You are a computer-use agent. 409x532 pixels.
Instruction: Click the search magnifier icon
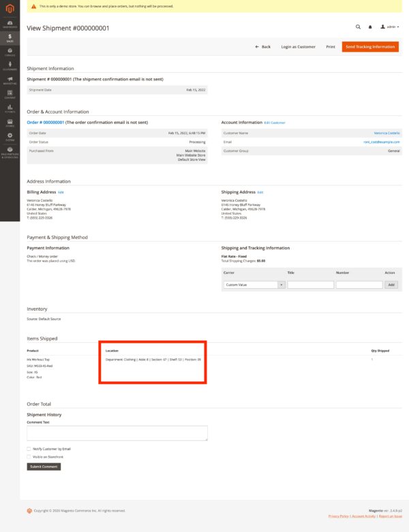click(x=358, y=27)
